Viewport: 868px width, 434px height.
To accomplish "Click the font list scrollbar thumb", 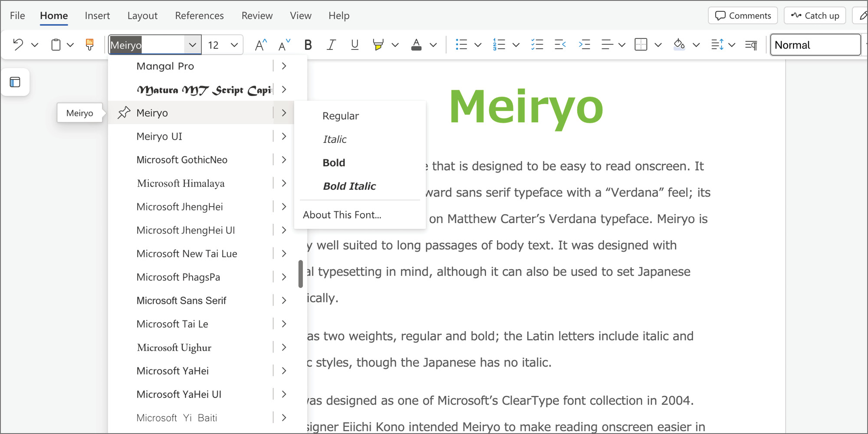I will (x=300, y=274).
